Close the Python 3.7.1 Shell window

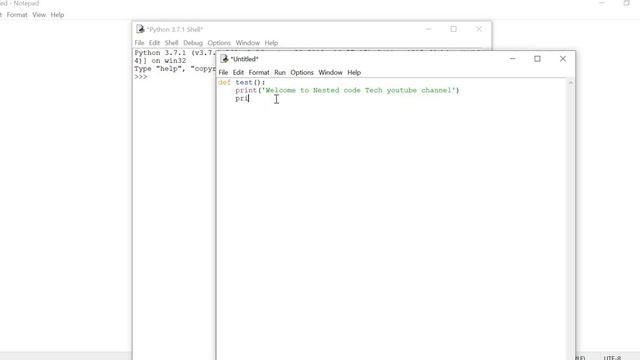click(479, 29)
